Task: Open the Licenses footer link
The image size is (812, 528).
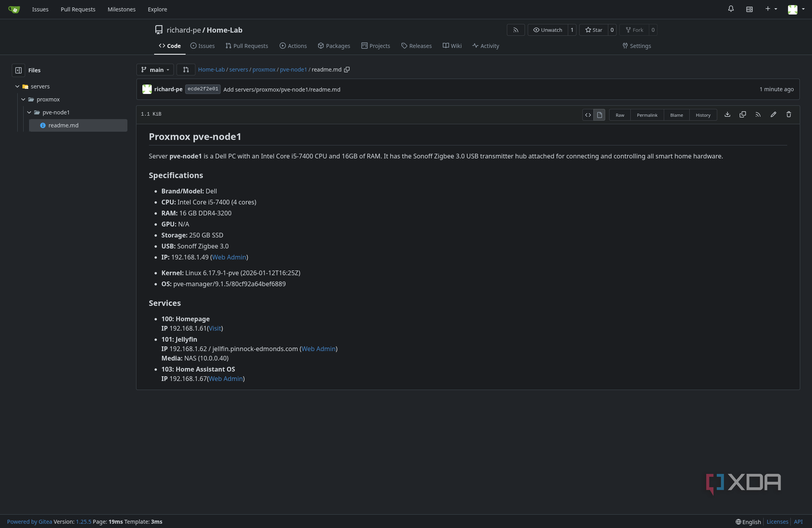Action: click(x=777, y=522)
